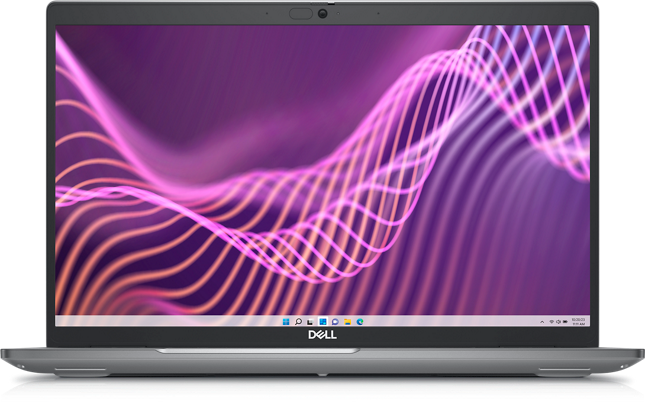Click empty taskbar space right of Edge
The height and width of the screenshot is (402, 645).
coord(450,322)
